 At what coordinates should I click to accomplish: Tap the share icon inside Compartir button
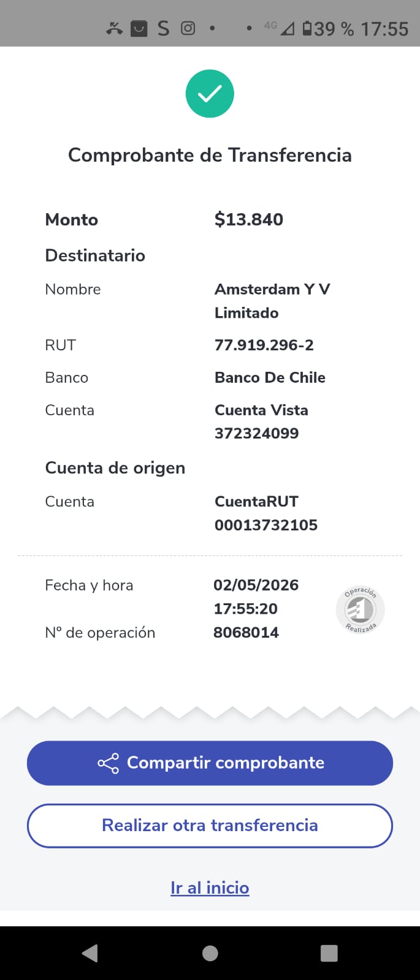[x=109, y=763]
